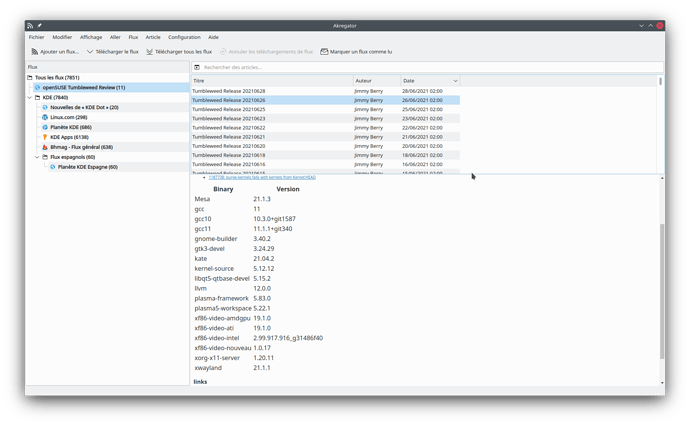The width and height of the screenshot is (690, 424).
Task: Click the search filter icon beside Rechercher des articles
Action: pyautogui.click(x=197, y=67)
